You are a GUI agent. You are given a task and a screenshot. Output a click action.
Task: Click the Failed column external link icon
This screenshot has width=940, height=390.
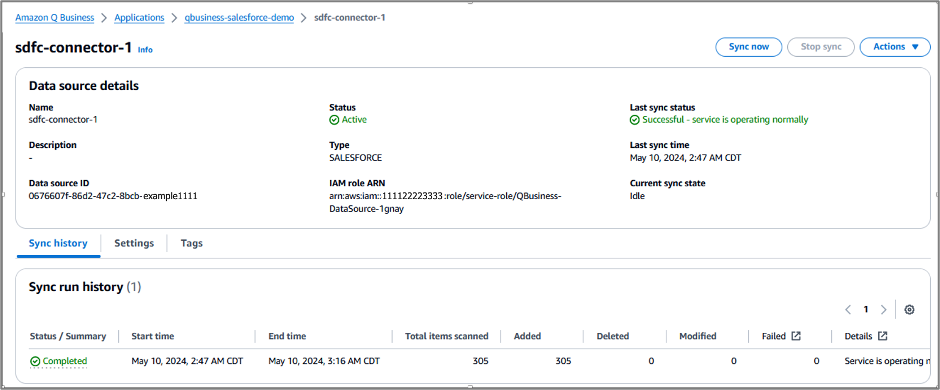(796, 336)
